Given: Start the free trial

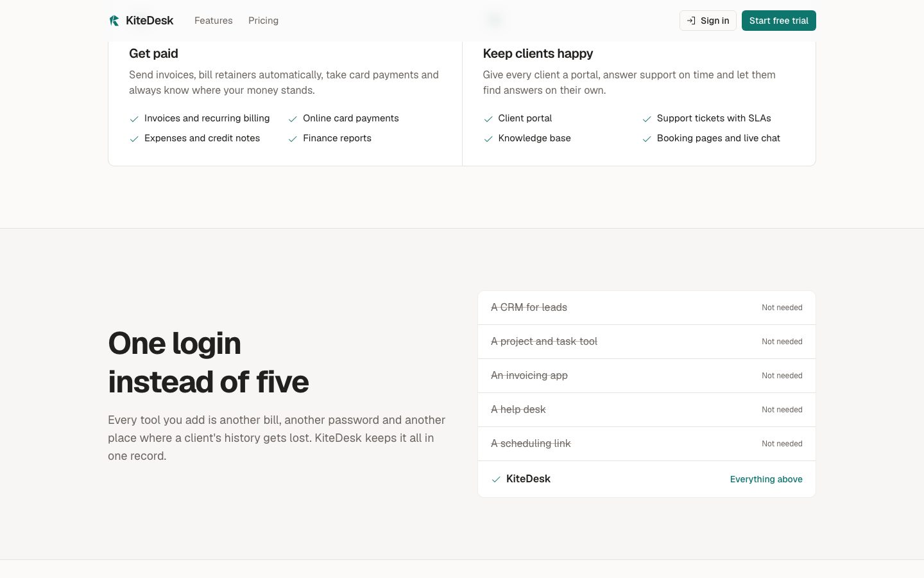Looking at the screenshot, I should 779,21.
